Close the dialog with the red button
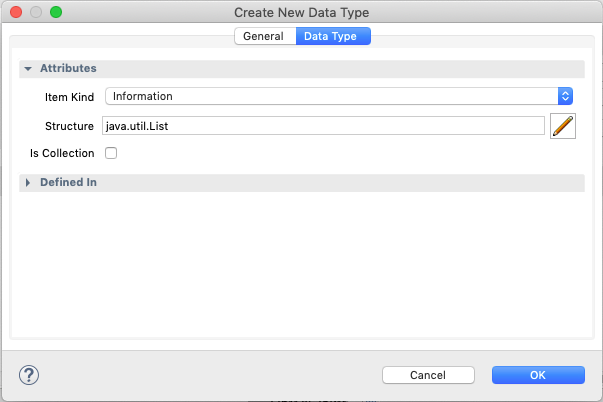Screen dimensions: 603x402 coord(15,12)
